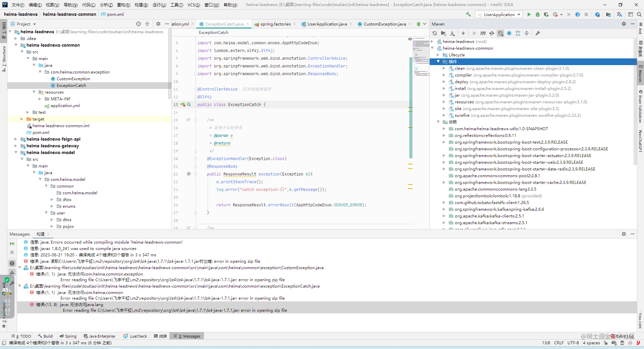Open the 终端 terminal tool window
644x349 pixels.
pyautogui.click(x=160, y=336)
